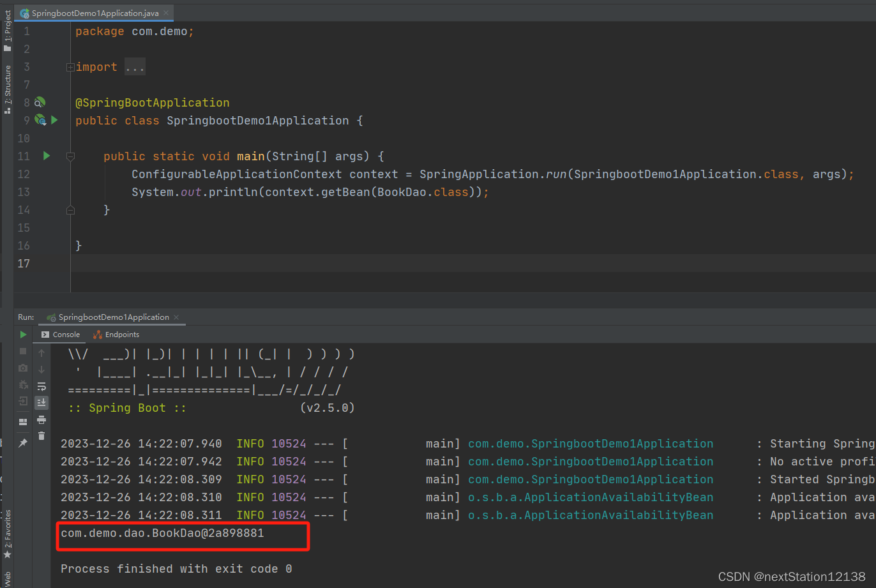The height and width of the screenshot is (588, 876).
Task: Click the empty caret line 17 in editor
Action: point(472,264)
